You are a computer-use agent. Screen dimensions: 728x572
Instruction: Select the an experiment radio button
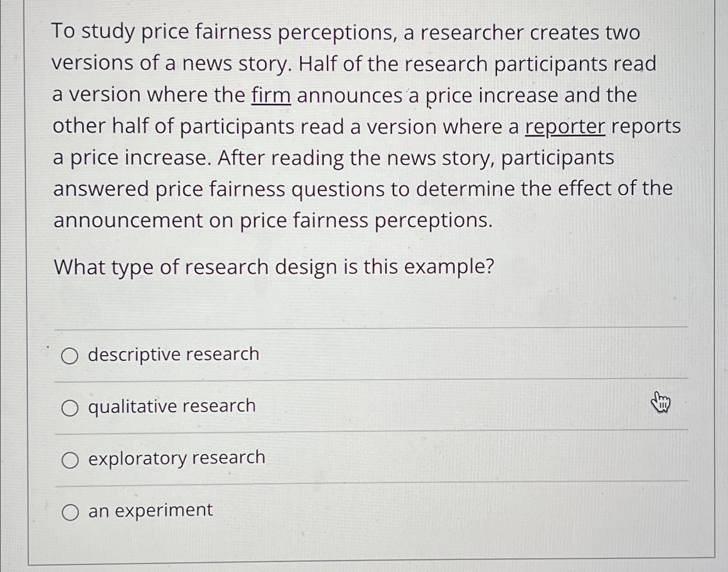[70, 511]
